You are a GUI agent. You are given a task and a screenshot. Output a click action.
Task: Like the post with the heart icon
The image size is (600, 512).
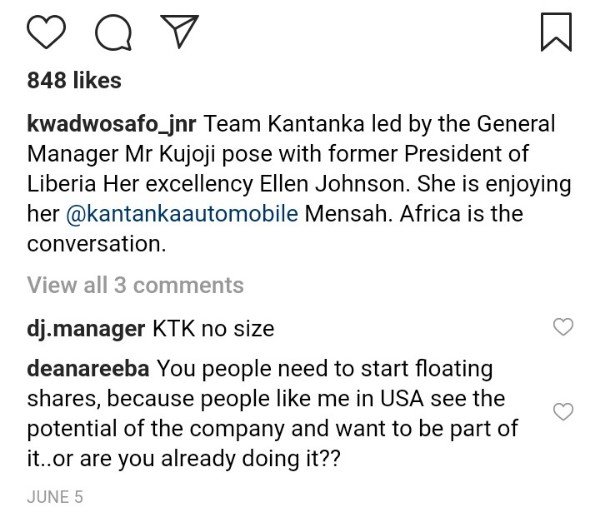tap(46, 32)
